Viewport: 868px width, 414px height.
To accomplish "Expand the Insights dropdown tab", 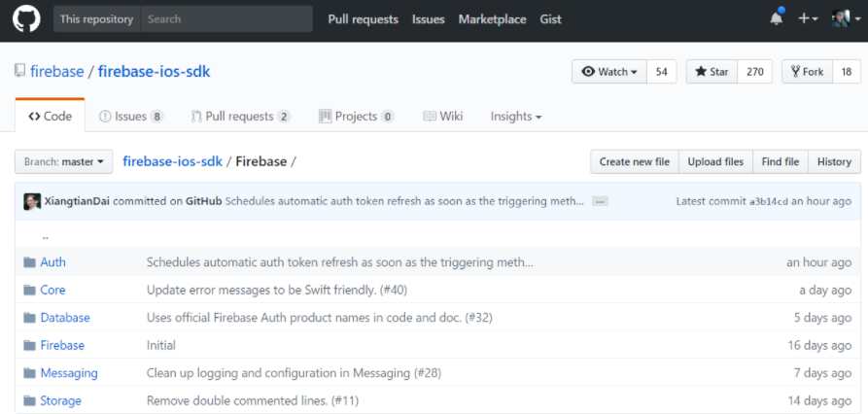I will pyautogui.click(x=515, y=117).
